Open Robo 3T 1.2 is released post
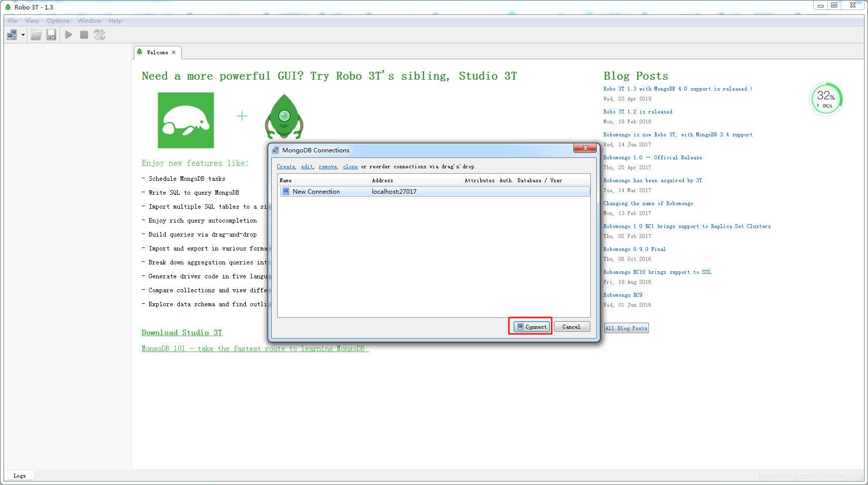 click(638, 112)
